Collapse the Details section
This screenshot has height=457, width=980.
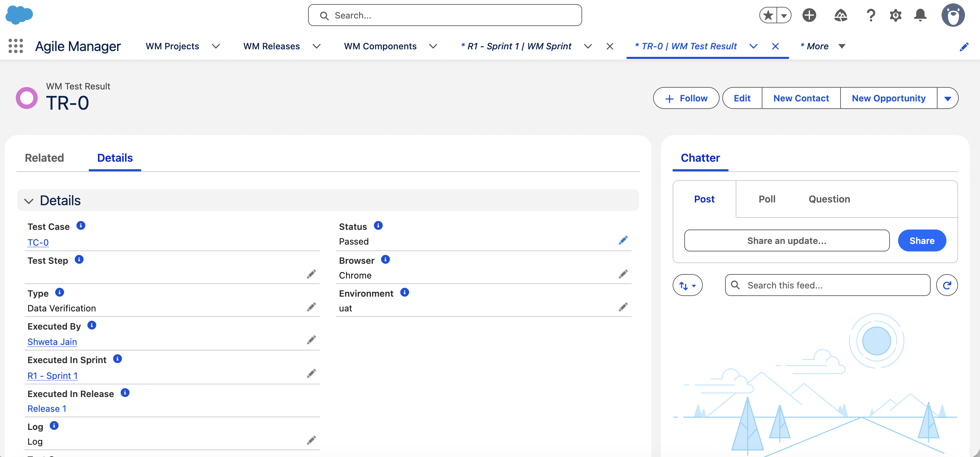pos(29,201)
